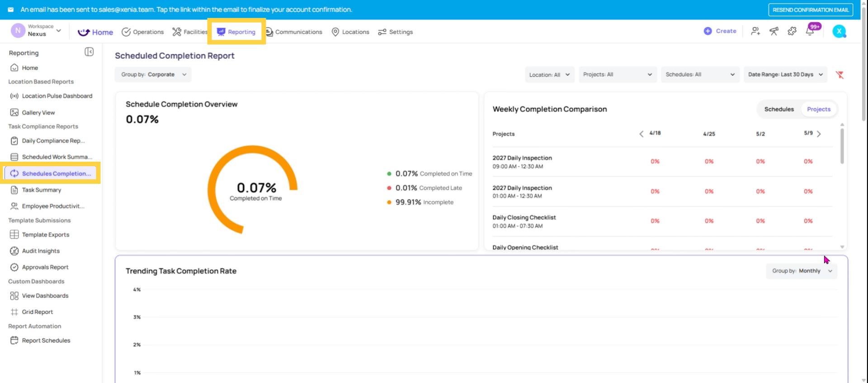868x383 pixels.
Task: Click the '0.07% Completed on Time' legend entry
Action: click(429, 174)
